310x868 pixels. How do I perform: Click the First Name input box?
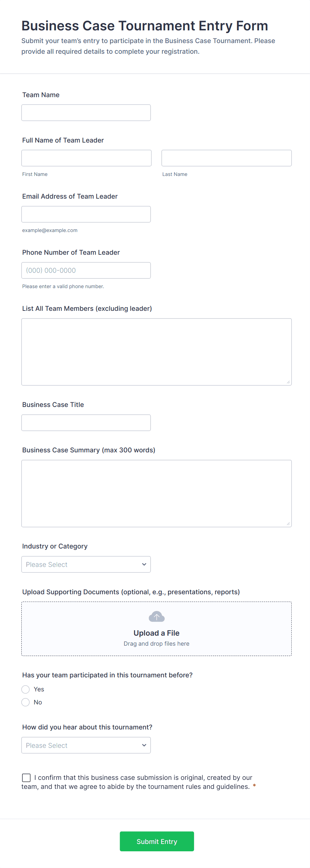click(x=86, y=158)
